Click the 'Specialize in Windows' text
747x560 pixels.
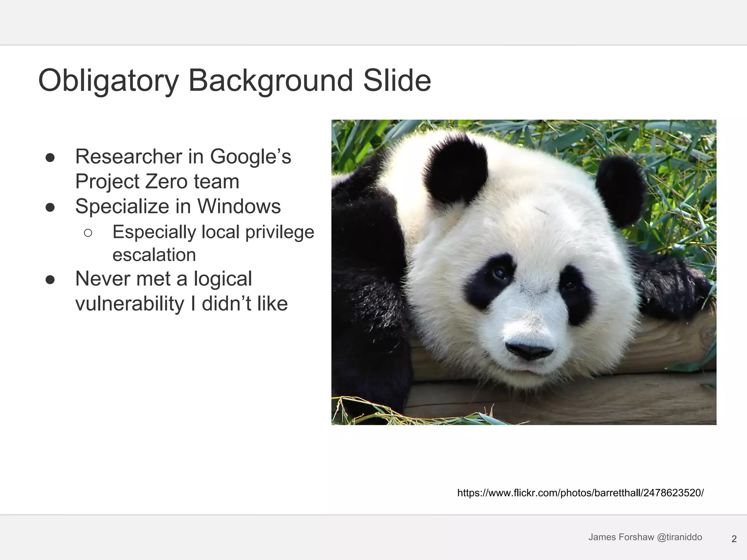pos(178,206)
